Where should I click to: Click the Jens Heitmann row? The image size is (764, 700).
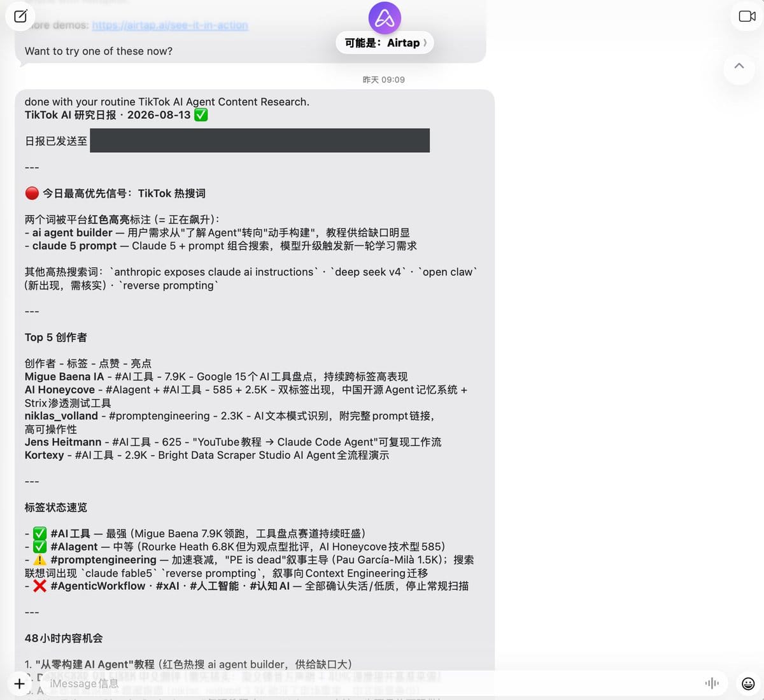point(233,442)
